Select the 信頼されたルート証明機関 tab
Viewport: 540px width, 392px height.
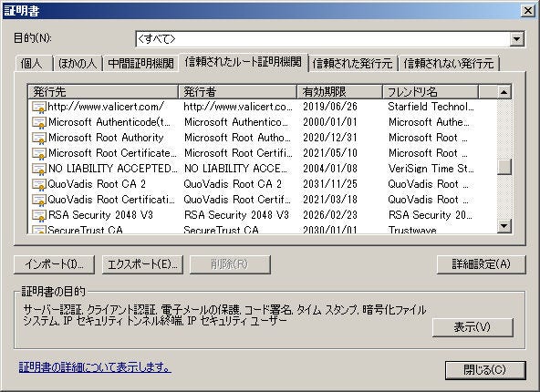coord(244,62)
